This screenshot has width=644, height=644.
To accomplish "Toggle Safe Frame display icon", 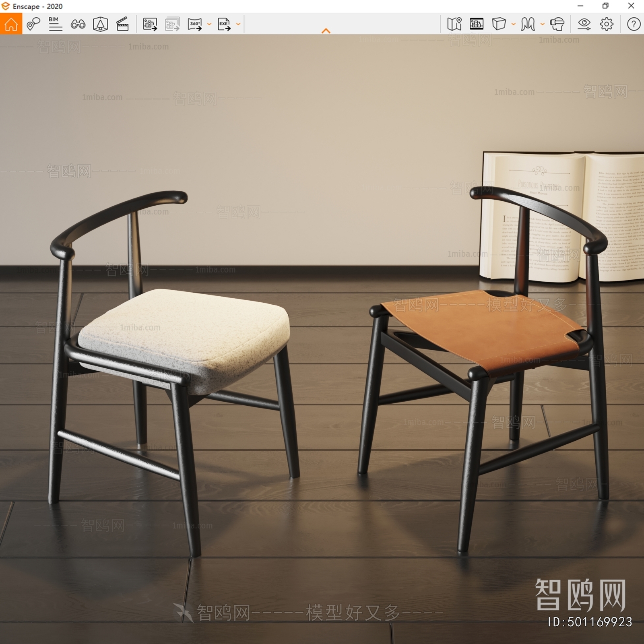I will tap(477, 24).
